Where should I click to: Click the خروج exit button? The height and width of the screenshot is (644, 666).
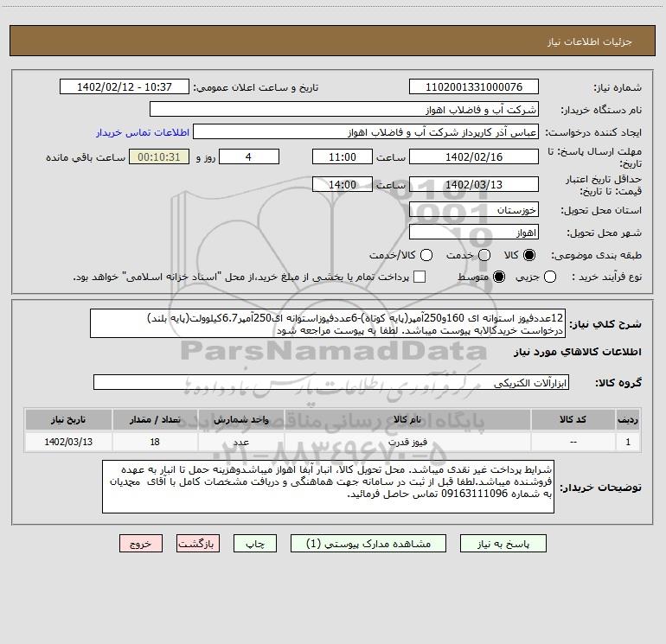(x=141, y=544)
